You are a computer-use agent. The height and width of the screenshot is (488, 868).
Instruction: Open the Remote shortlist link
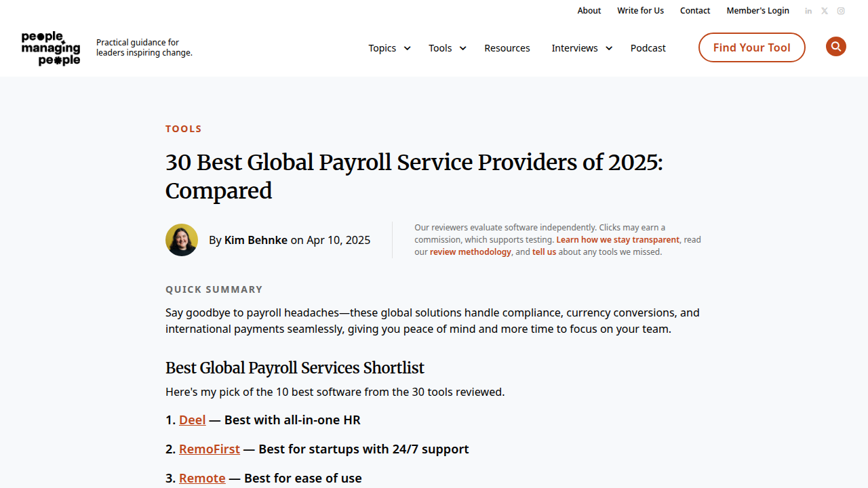tap(202, 479)
